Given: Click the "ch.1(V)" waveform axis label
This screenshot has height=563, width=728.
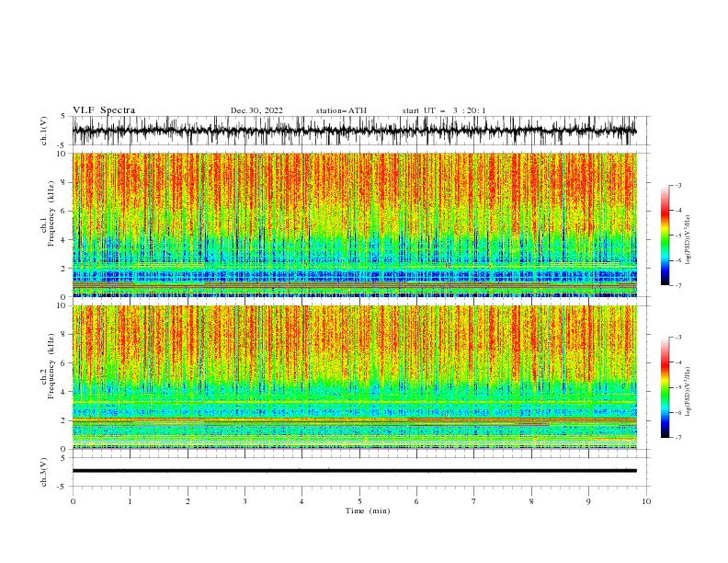Looking at the screenshot, I should (x=44, y=131).
